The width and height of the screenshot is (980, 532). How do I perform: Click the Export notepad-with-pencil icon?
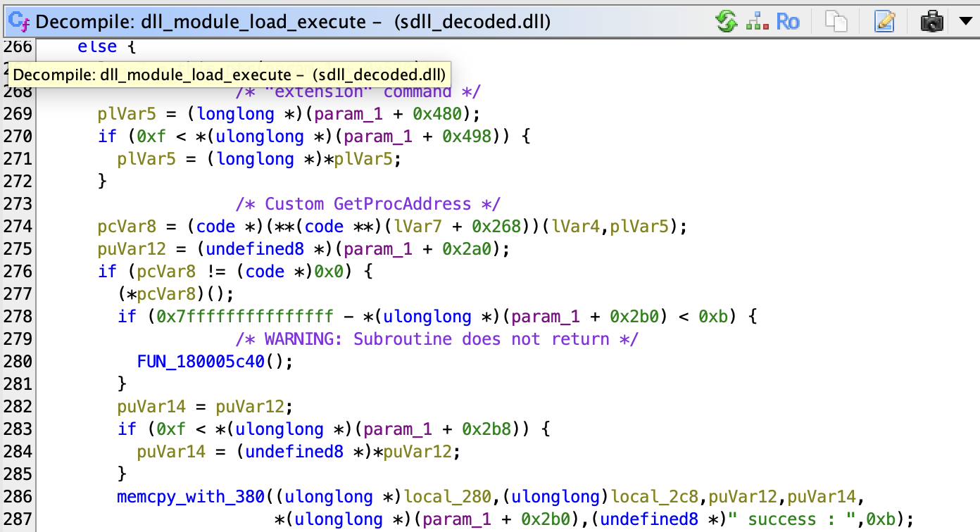point(884,22)
